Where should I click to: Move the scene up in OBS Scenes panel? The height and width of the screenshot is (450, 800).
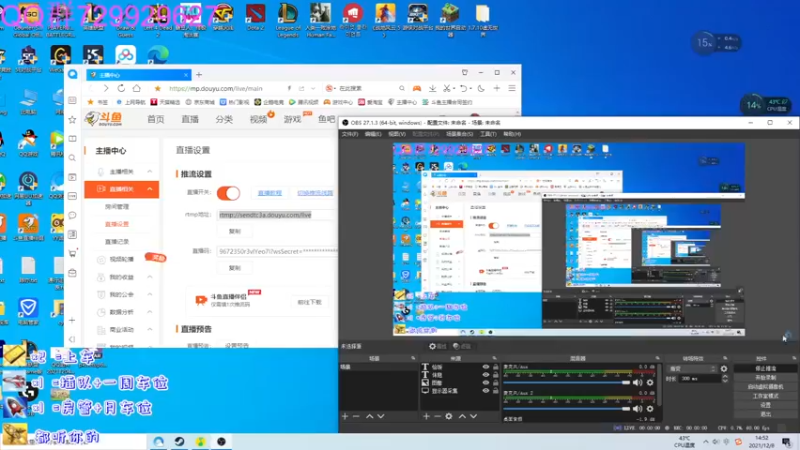[x=369, y=416]
